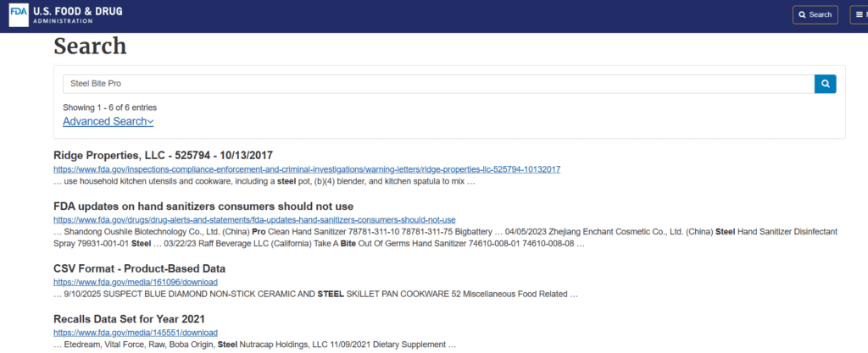The image size is (868, 353).
Task: Follow the fda-updates-on-hand-sanitizers URL link
Action: coord(254,220)
